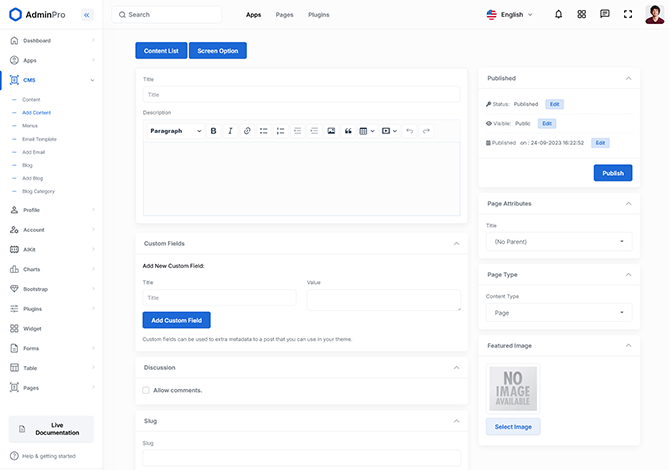Screen dimensions: 670x470
Task: Click the insert image icon in the editor
Action: coord(331,131)
